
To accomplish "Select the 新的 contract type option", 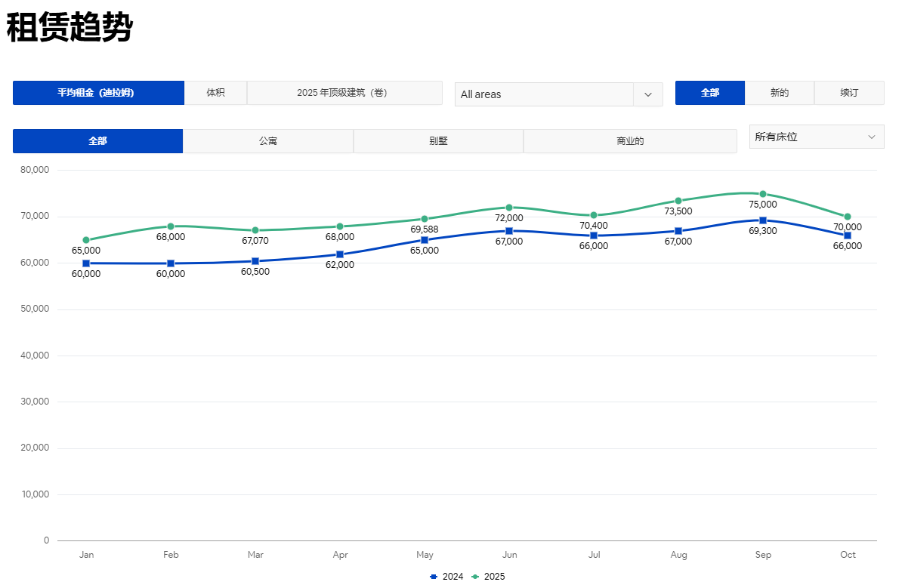I will pos(779,93).
